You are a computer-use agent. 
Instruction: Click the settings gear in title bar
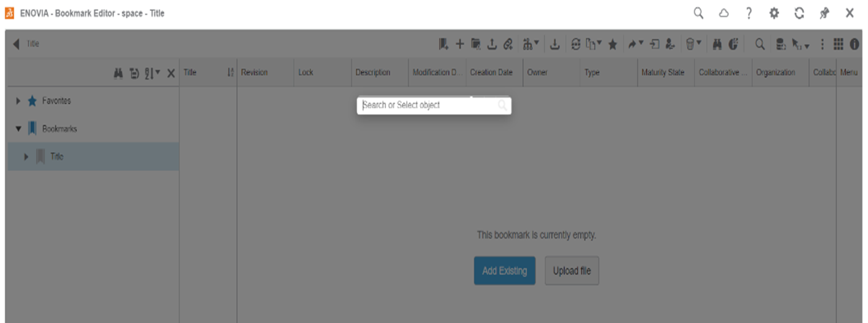pos(774,13)
